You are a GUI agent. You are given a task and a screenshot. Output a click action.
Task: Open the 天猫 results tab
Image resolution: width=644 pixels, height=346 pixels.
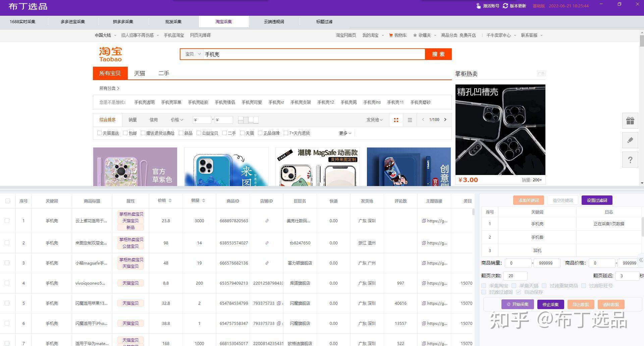(x=140, y=73)
